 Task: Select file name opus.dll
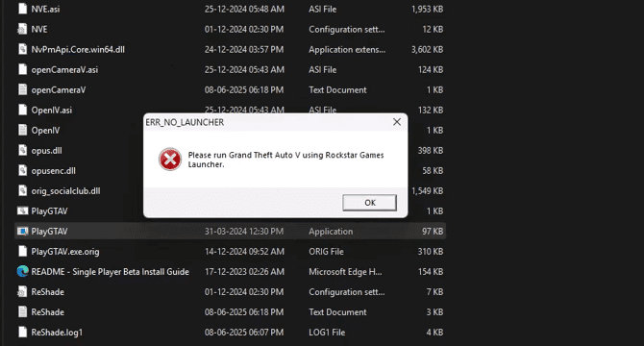[46, 151]
